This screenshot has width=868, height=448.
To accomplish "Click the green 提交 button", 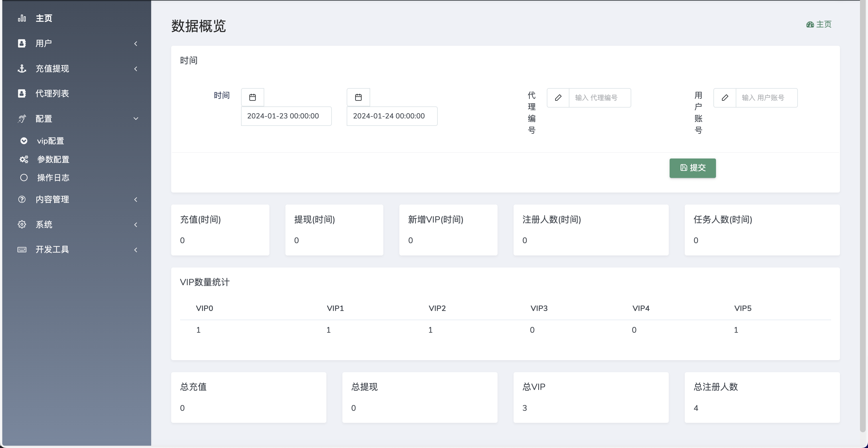I will click(693, 168).
